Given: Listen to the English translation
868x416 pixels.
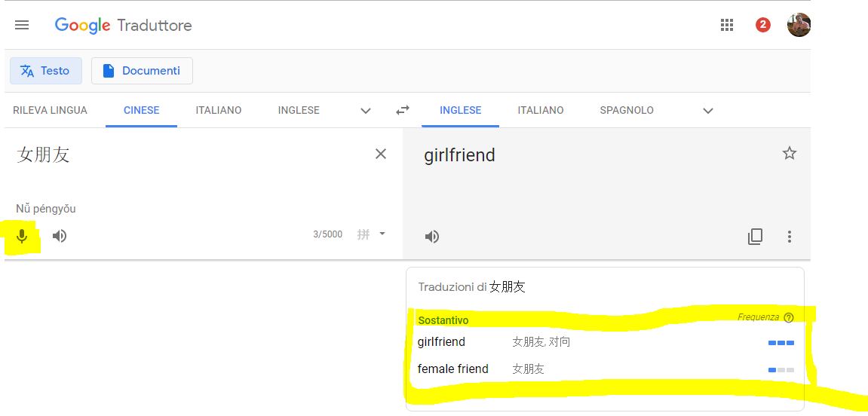Looking at the screenshot, I should click(432, 237).
